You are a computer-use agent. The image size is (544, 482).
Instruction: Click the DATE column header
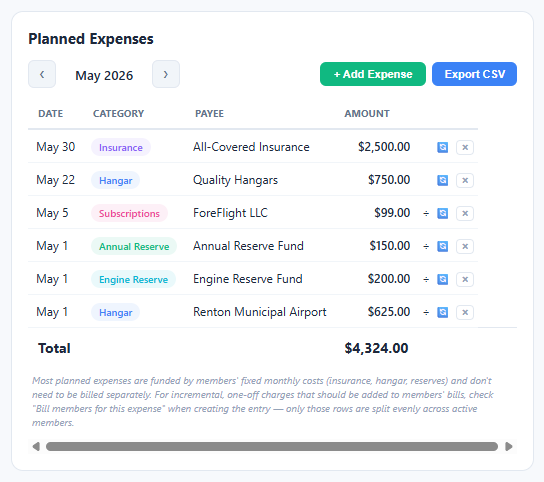[51, 114]
